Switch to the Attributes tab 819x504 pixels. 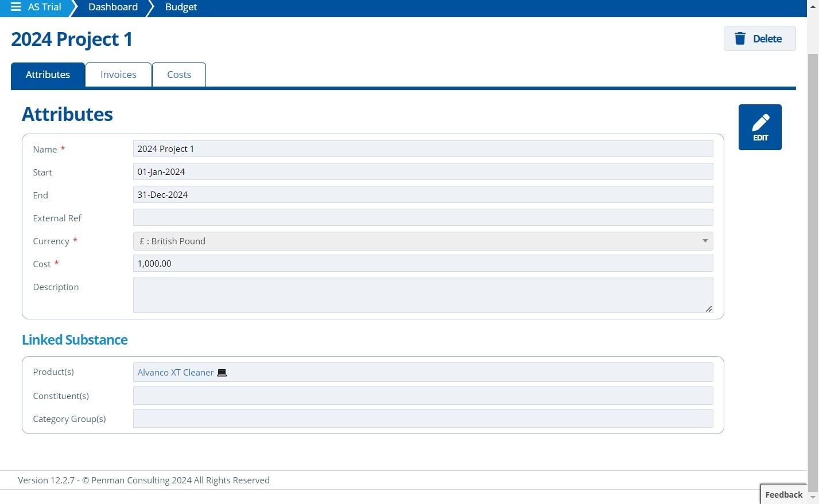click(x=48, y=75)
